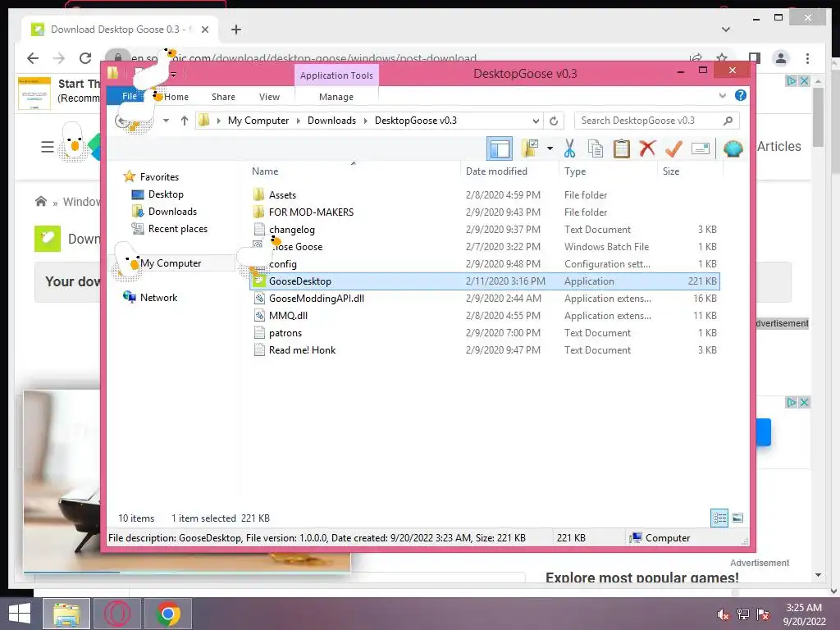Select the GooseDesktop application

pos(485,281)
